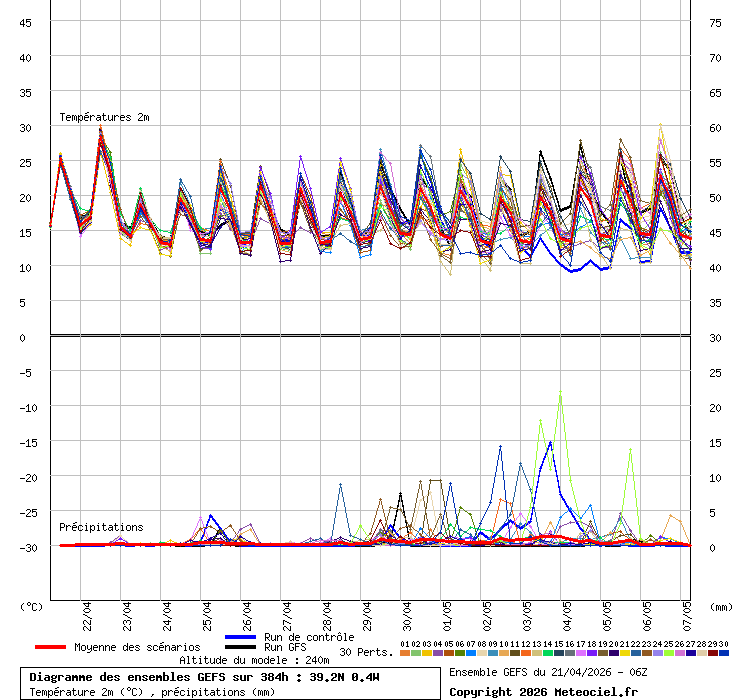Click the 03/05 date on timeline
The width and height of the screenshot is (740, 700).
tap(527, 612)
